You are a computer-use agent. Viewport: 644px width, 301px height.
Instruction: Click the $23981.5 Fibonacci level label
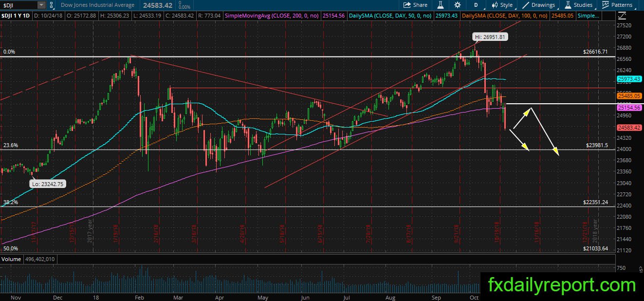click(x=597, y=145)
